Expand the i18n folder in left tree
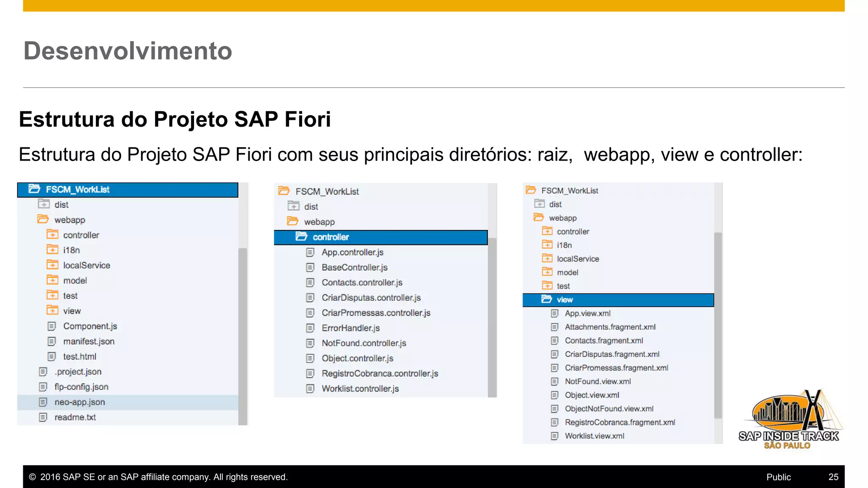The height and width of the screenshot is (488, 868). (x=52, y=250)
